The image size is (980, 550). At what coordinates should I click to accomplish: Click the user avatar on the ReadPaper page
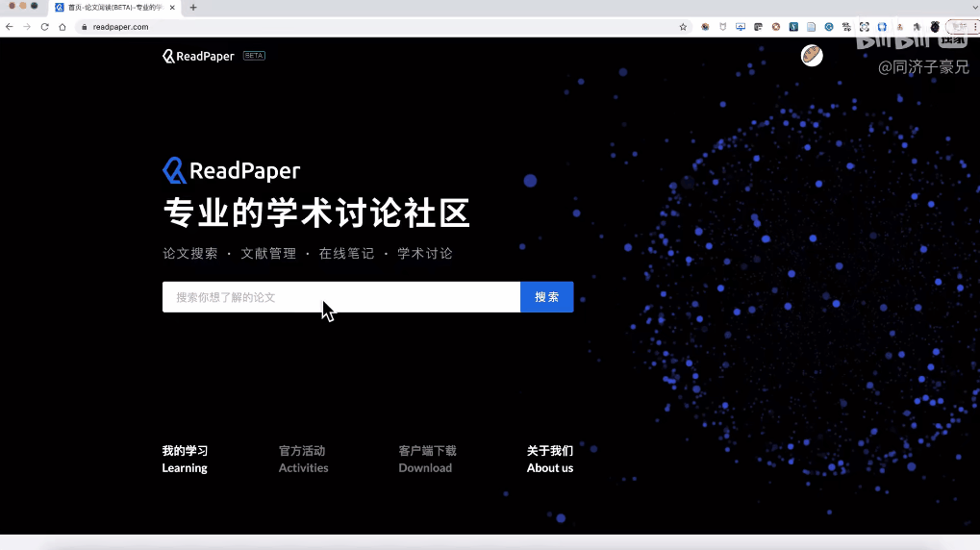pos(812,56)
